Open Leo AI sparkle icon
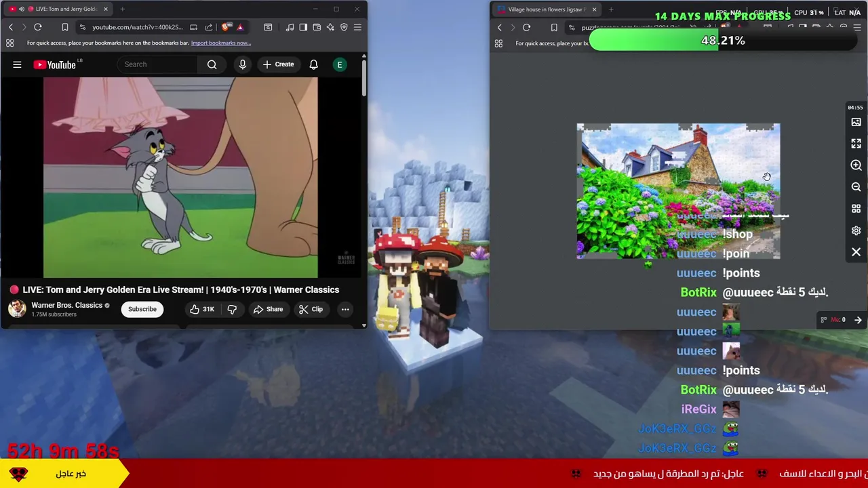This screenshot has width=868, height=488. pyautogui.click(x=330, y=27)
